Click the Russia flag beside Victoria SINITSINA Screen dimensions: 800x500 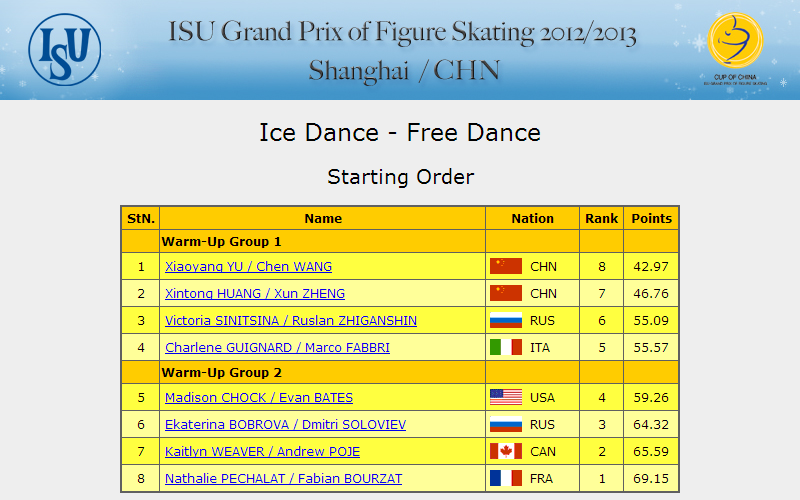[x=506, y=320]
